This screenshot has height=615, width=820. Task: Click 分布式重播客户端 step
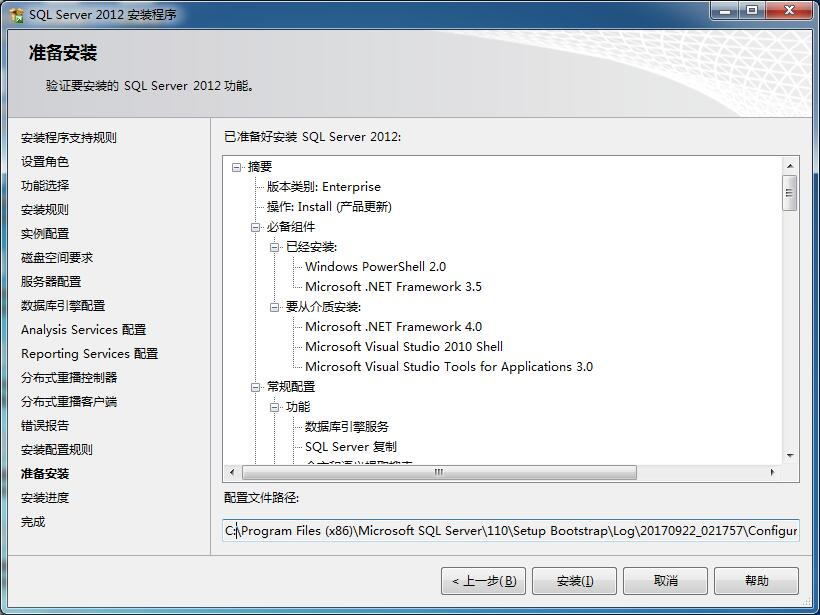tap(69, 402)
